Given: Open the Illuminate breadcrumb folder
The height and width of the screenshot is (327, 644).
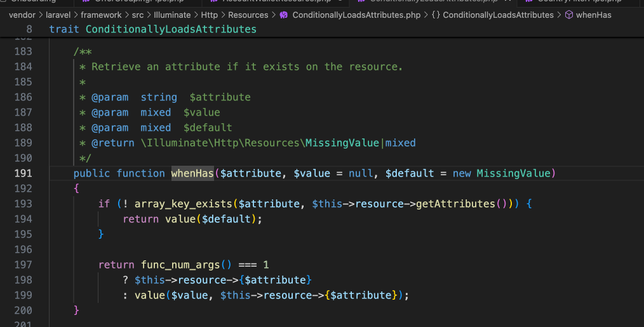Looking at the screenshot, I should tap(172, 15).
